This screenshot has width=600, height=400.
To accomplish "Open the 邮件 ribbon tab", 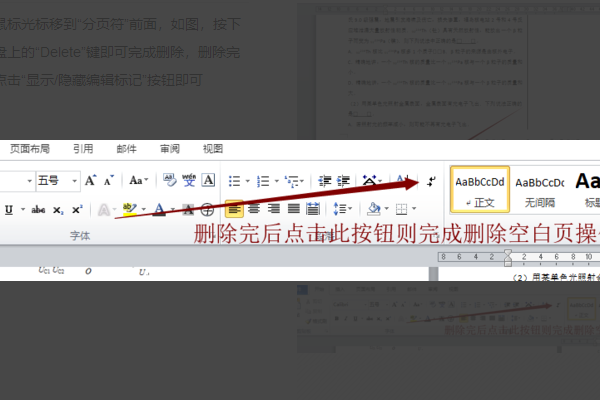I will [x=126, y=149].
